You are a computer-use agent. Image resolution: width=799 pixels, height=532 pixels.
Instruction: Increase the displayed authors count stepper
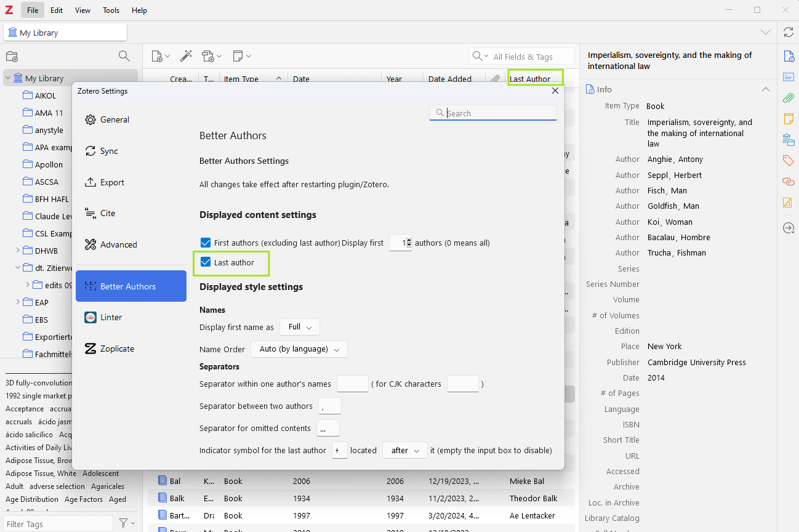click(x=409, y=240)
